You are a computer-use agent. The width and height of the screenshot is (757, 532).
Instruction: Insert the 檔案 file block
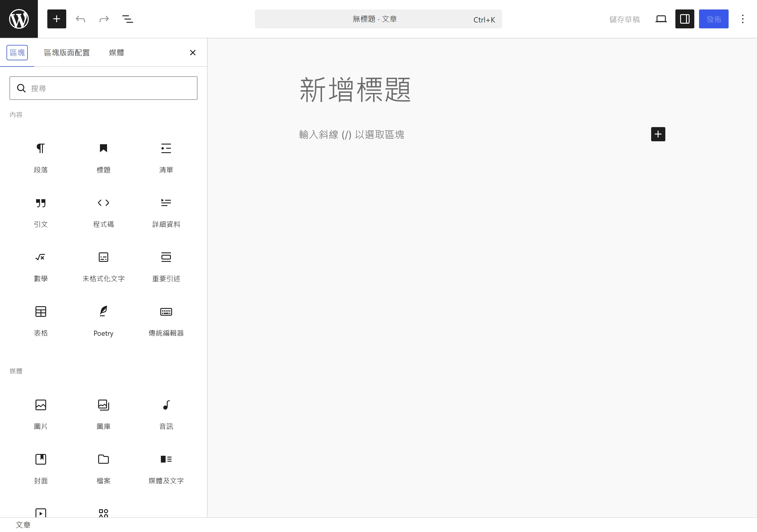click(x=103, y=469)
